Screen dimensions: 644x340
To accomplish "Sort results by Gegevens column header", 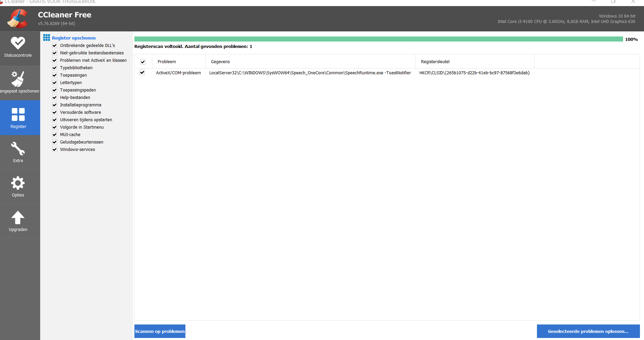I will pyautogui.click(x=311, y=61).
